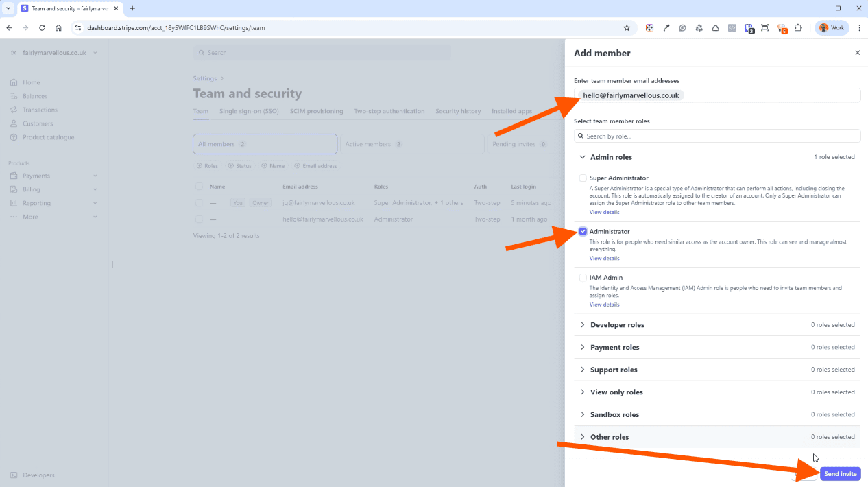Select the Team and security browser tab
The width and height of the screenshot is (868, 487).
coord(67,8)
